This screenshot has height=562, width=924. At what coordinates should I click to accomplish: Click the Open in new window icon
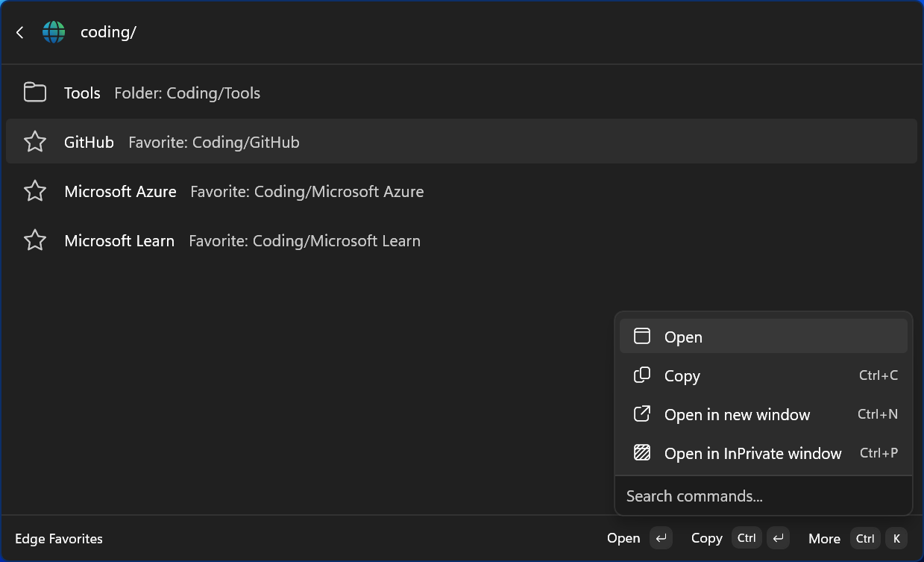pos(642,414)
